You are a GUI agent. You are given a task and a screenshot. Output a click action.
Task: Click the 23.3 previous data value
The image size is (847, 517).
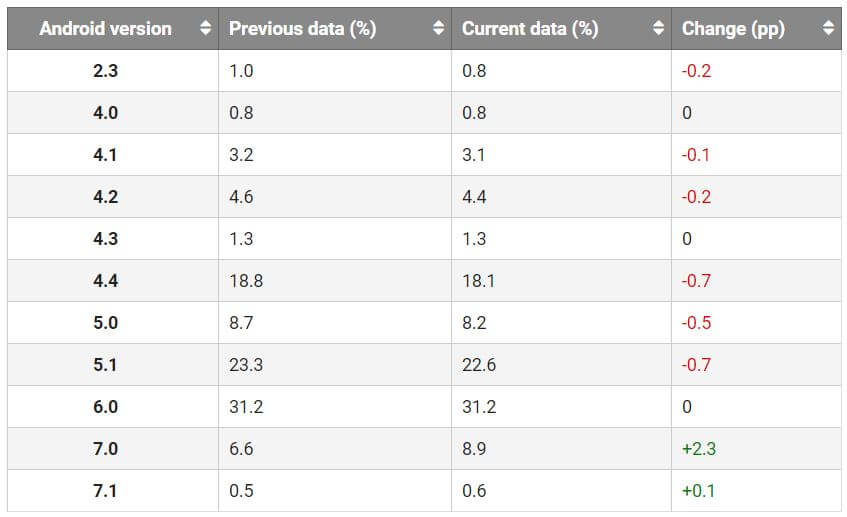(246, 365)
